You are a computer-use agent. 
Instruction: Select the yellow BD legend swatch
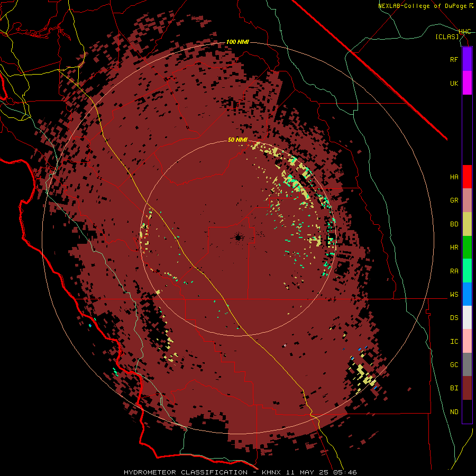pyautogui.click(x=467, y=224)
